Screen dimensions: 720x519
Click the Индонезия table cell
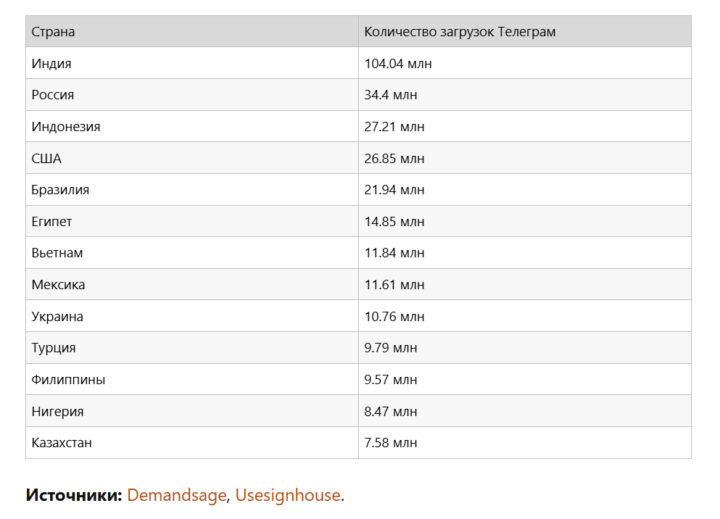66,127
